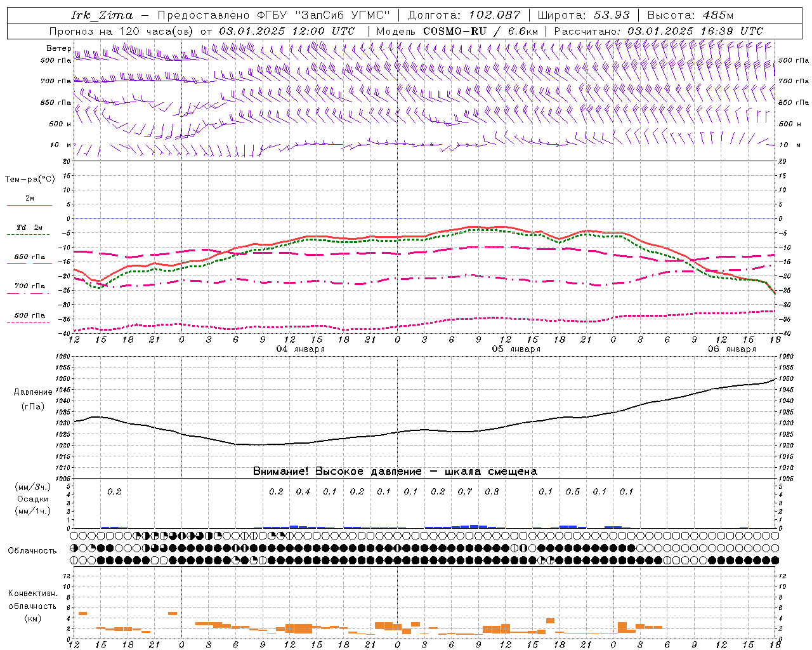Click the Td 2м legend label
Image resolution: width=812 pixels, height=650 pixels.
click(x=30, y=227)
